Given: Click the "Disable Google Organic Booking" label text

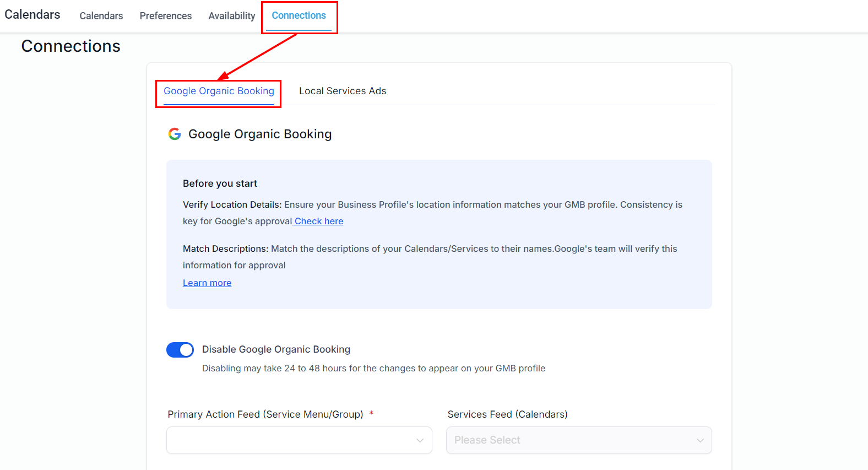Looking at the screenshot, I should click(276, 349).
